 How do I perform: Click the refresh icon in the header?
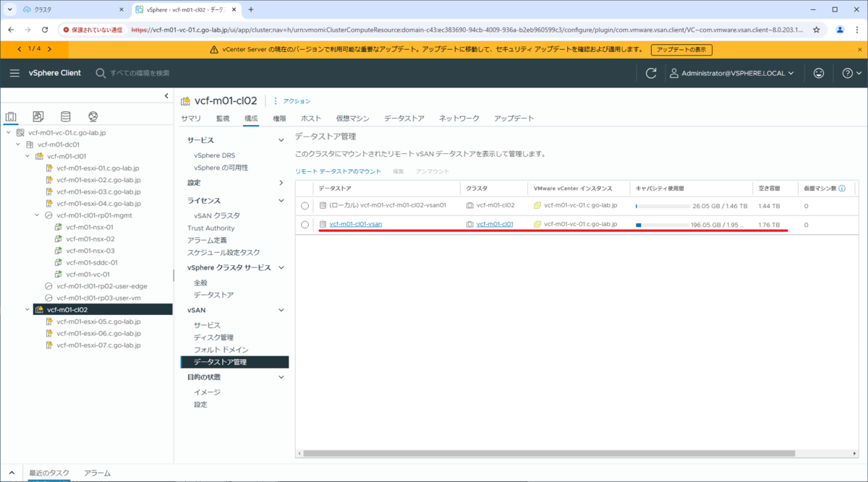[651, 73]
